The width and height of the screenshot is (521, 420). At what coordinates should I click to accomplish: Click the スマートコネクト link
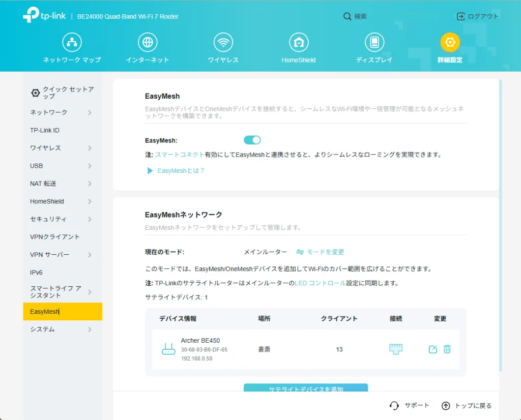click(180, 155)
